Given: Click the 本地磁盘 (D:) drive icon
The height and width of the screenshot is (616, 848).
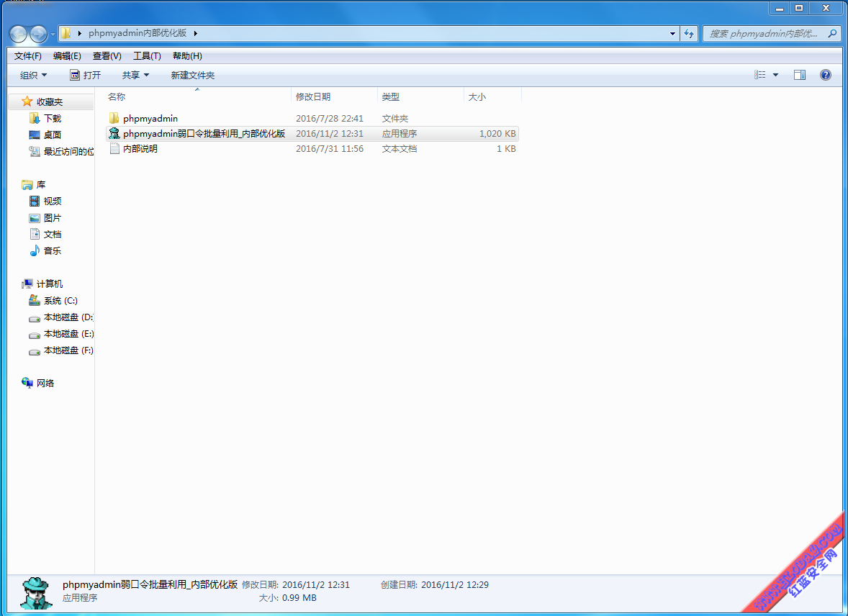Looking at the screenshot, I should point(35,318).
